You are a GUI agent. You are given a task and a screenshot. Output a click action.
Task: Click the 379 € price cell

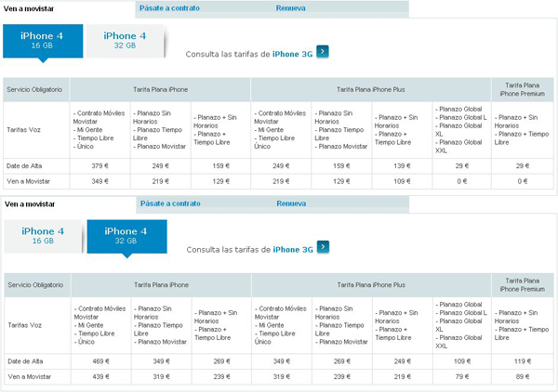tap(100, 166)
